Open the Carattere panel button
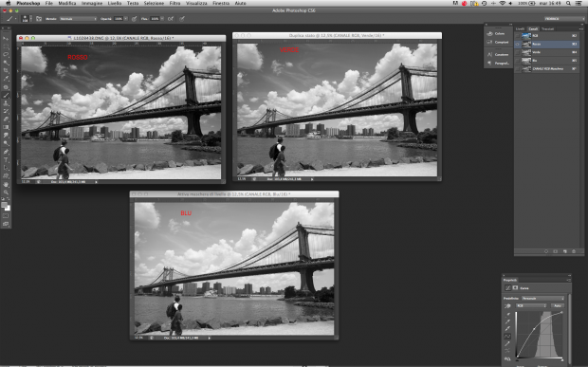 click(x=498, y=54)
